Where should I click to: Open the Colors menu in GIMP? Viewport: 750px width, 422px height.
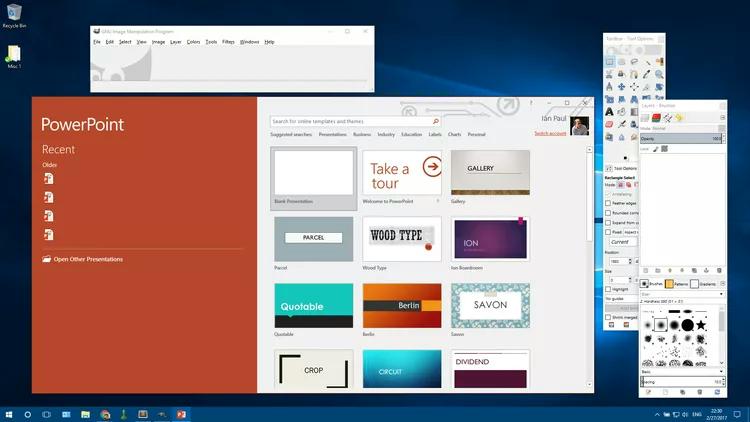pos(193,42)
